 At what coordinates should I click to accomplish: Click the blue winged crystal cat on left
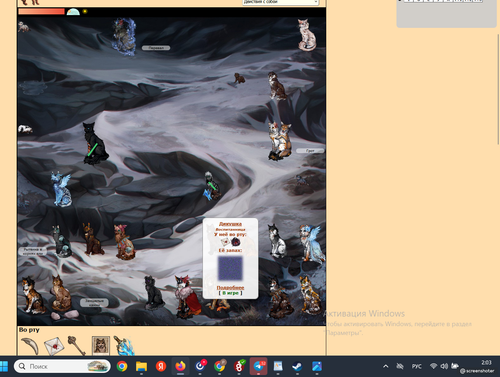click(x=61, y=189)
